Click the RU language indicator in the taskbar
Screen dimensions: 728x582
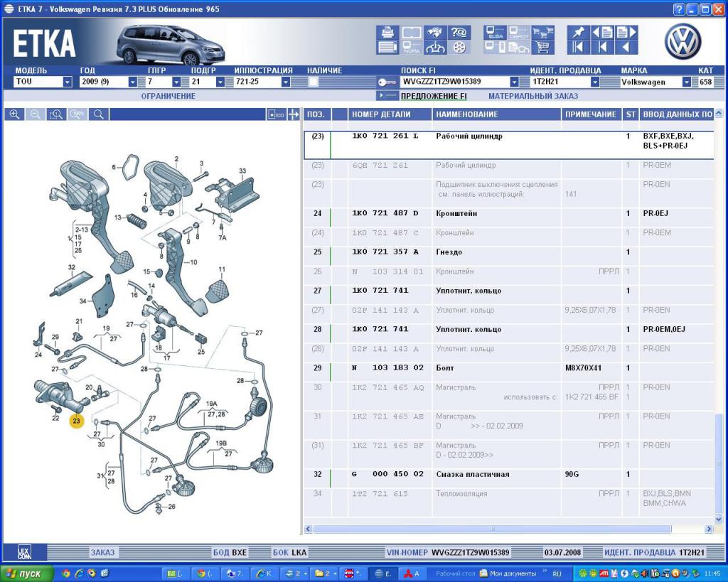point(557,573)
